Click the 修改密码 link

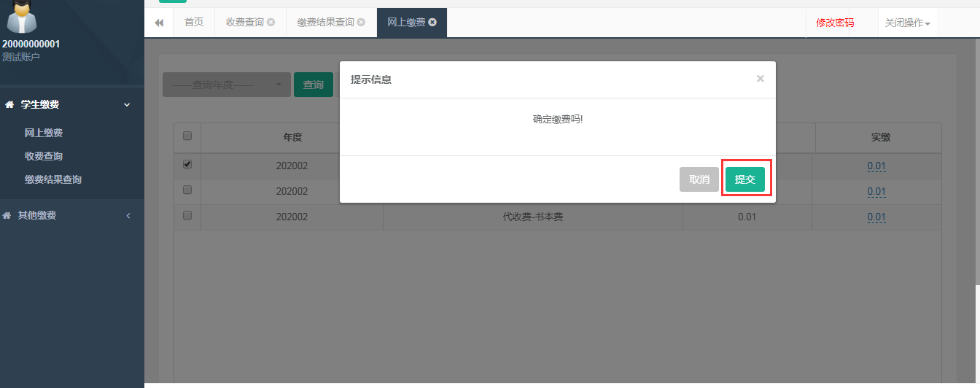coord(835,23)
